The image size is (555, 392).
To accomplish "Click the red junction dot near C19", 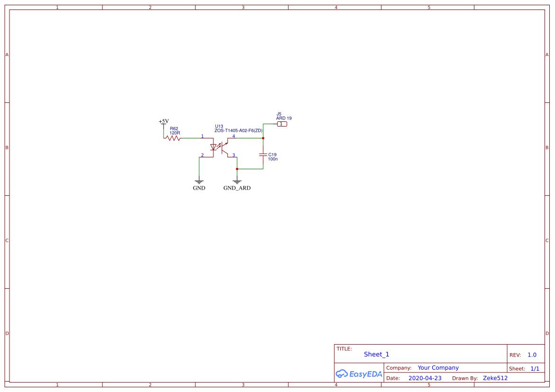I will coord(263,138).
